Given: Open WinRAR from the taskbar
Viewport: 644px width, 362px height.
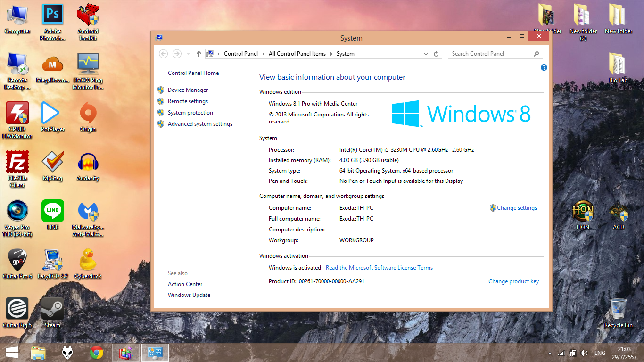Looking at the screenshot, I should coord(126,353).
